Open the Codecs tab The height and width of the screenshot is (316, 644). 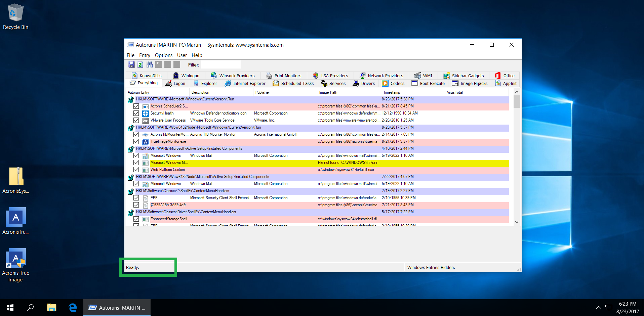coord(393,83)
